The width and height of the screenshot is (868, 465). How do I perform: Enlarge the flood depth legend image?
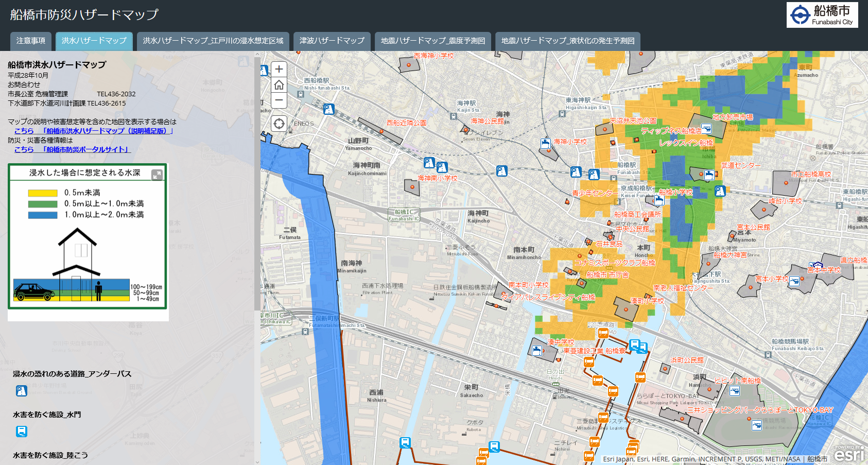pos(157,175)
